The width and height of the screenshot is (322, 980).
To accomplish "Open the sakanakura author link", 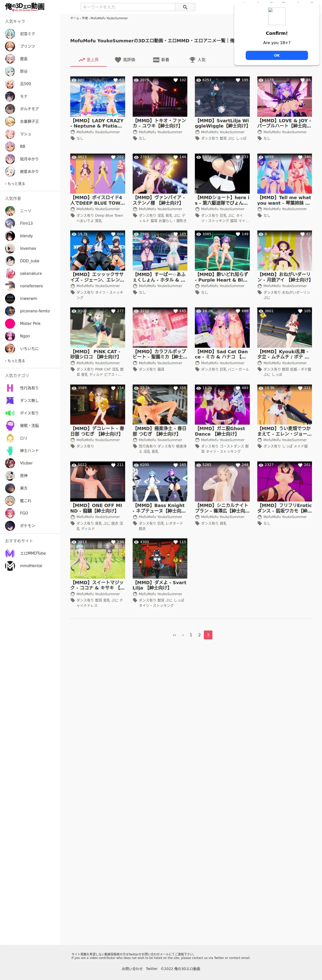I will click(x=31, y=274).
